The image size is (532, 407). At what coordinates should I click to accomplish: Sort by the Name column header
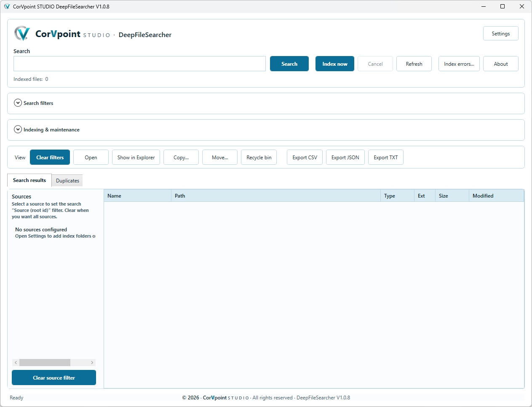[137, 195]
